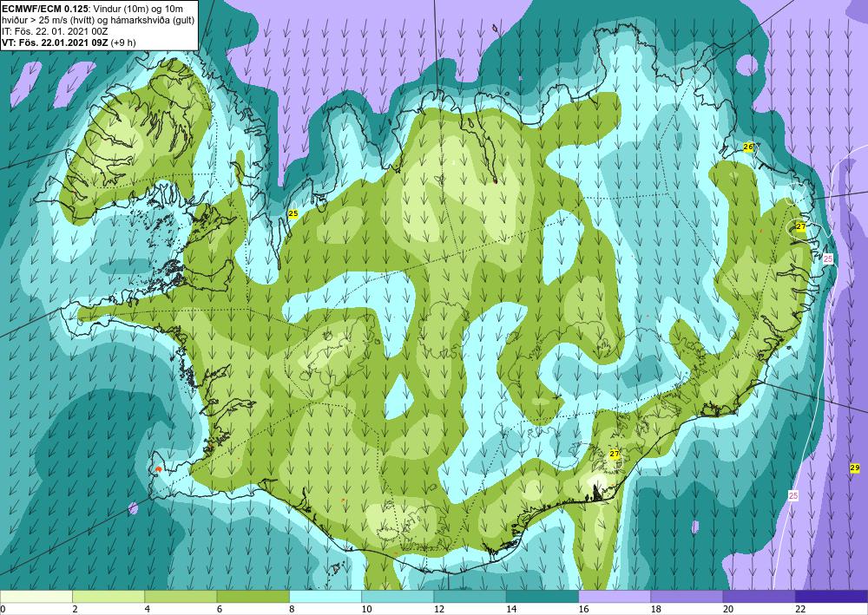The width and height of the screenshot is (868, 615).
Task: Click the IT: Fös. 22. 01. 2021 00Z line
Action: 54,31
